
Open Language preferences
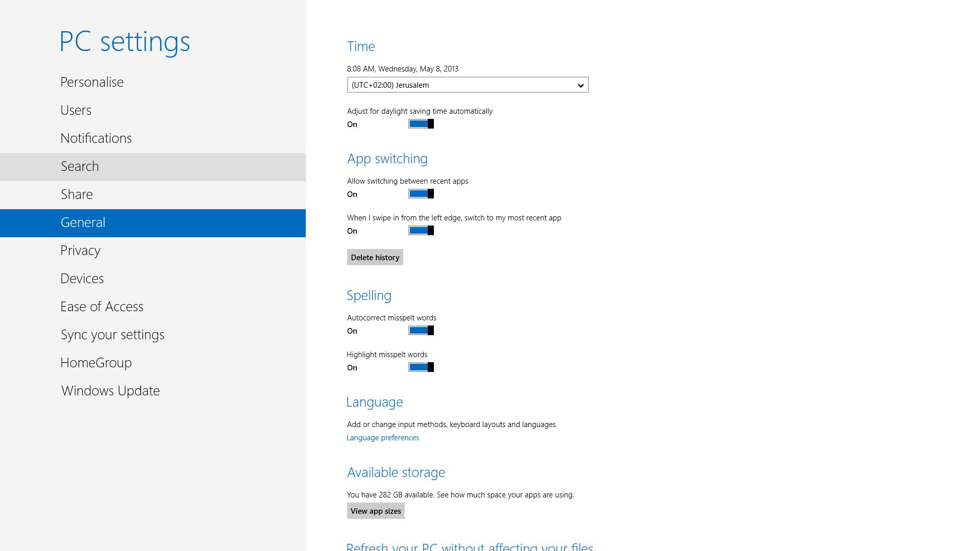382,437
